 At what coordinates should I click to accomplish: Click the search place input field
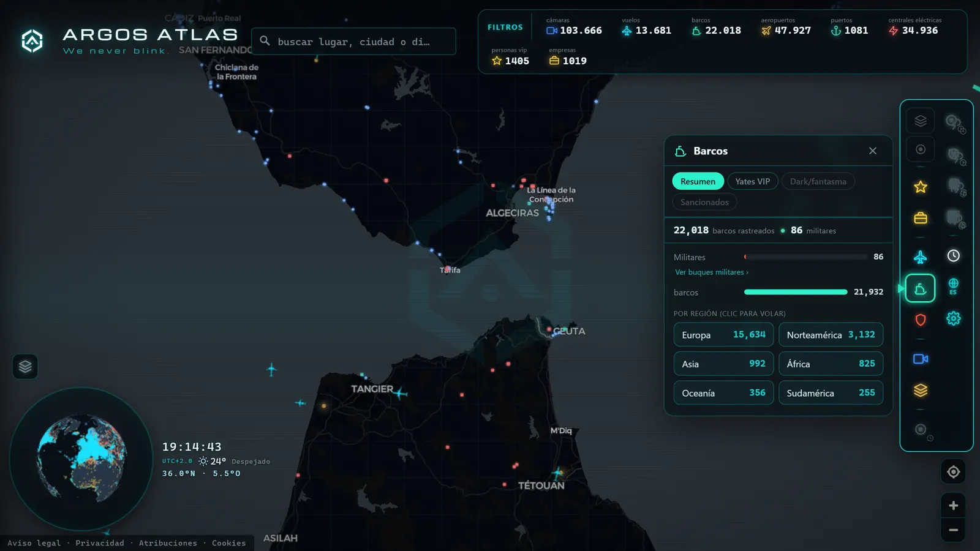point(353,41)
